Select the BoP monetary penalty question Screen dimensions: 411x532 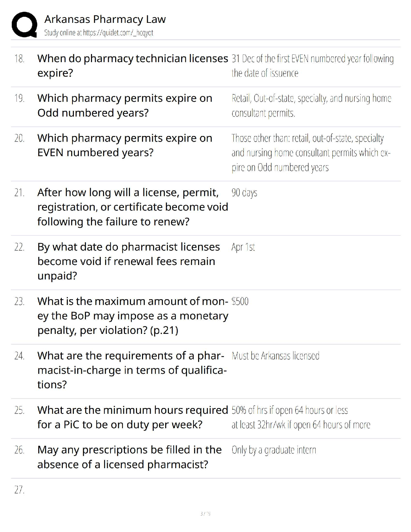[x=133, y=316]
